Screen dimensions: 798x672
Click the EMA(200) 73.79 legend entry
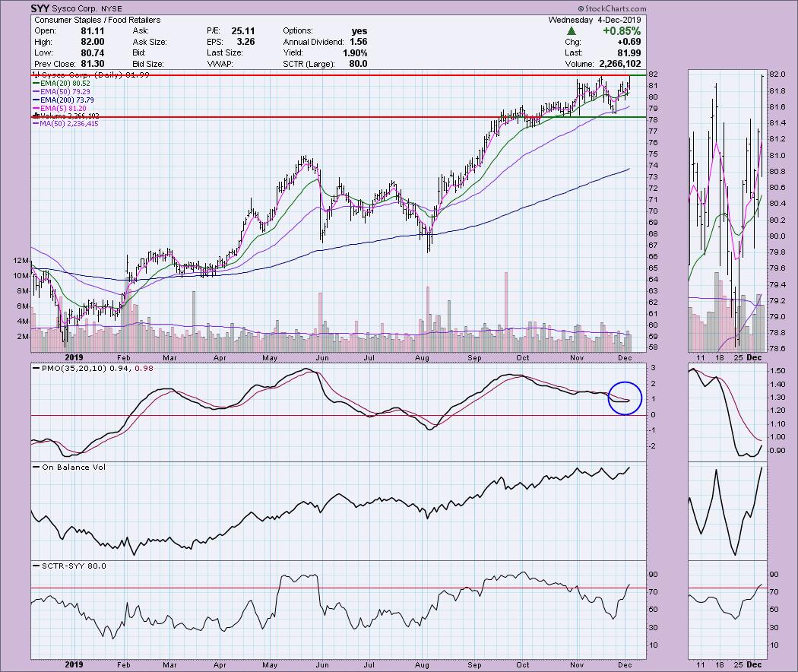(63, 100)
